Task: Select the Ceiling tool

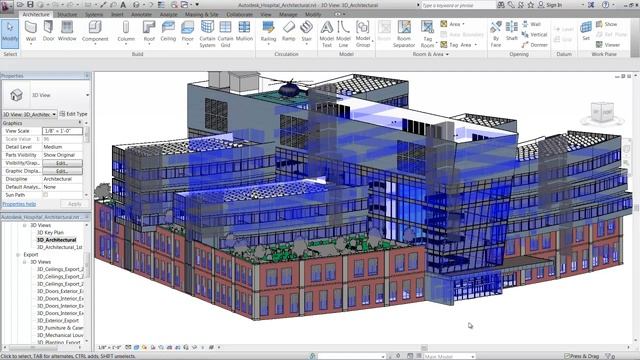Action: 168,31
